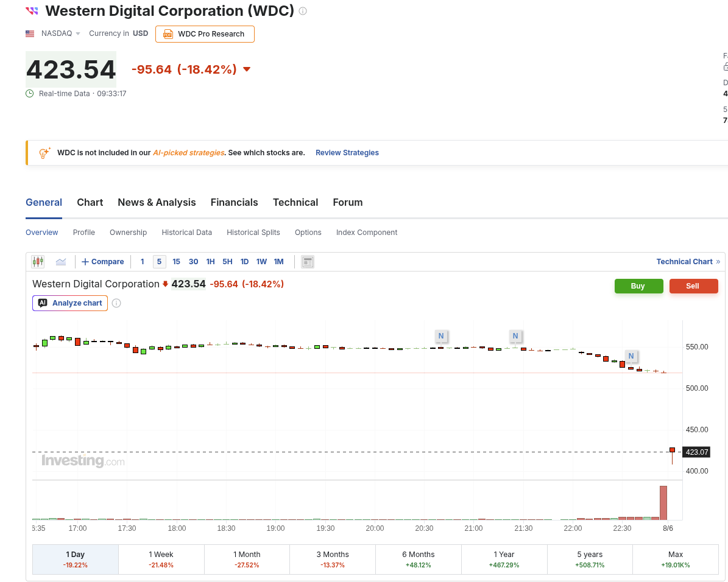Image resolution: width=728 pixels, height=582 pixels.
Task: Set chart interval to 15 minutes
Action: pyautogui.click(x=177, y=262)
